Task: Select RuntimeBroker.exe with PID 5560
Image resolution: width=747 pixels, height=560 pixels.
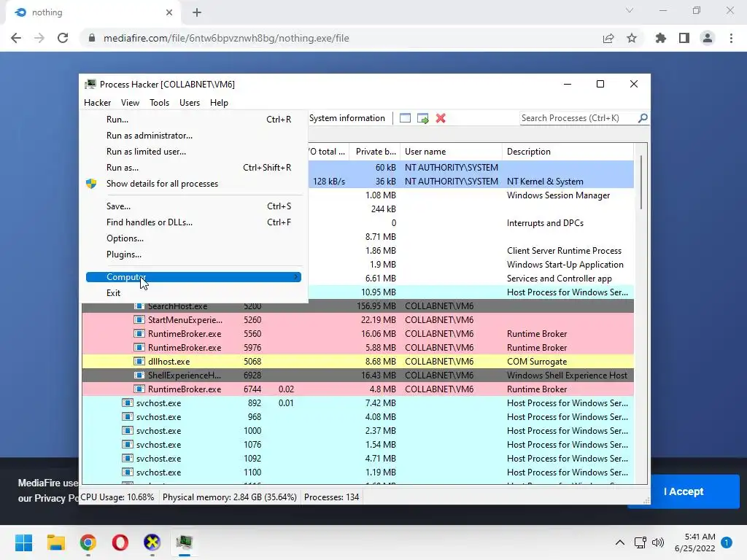Action: pyautogui.click(x=357, y=334)
